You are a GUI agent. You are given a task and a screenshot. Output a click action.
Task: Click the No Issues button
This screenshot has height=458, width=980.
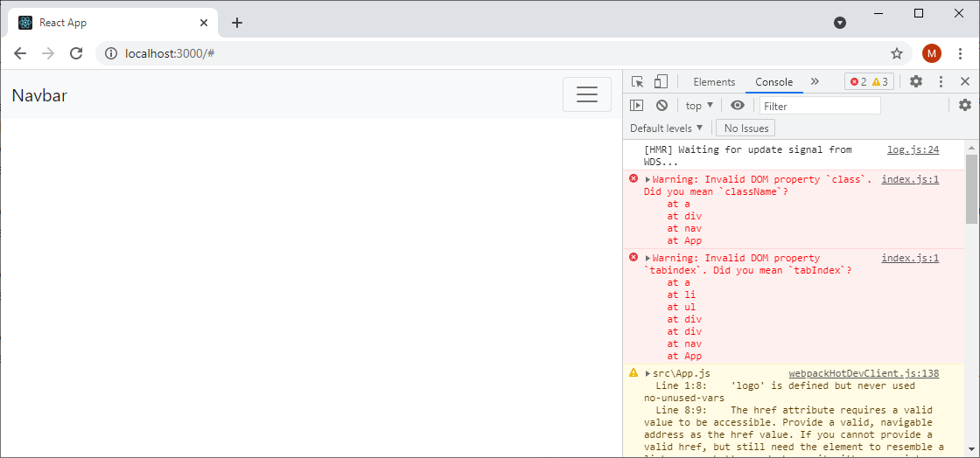coord(745,128)
